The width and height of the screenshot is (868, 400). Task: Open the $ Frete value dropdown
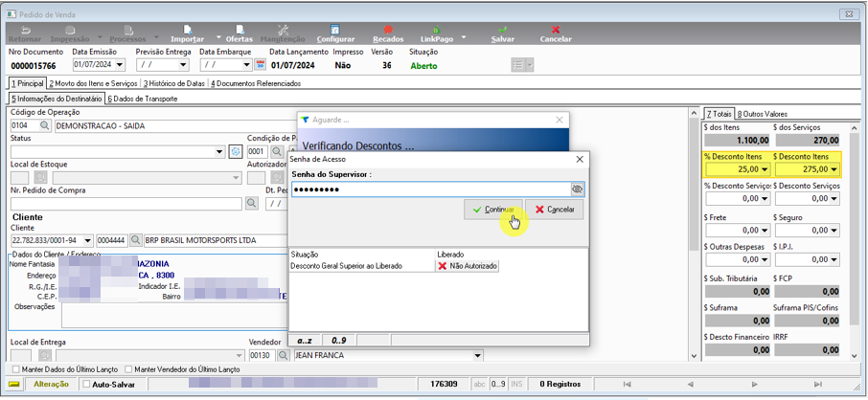[x=765, y=230]
